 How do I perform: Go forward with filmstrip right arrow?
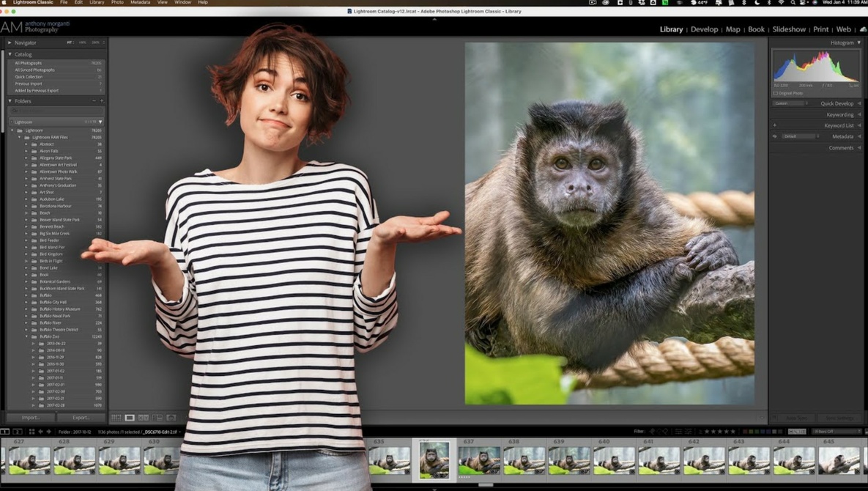tap(49, 431)
